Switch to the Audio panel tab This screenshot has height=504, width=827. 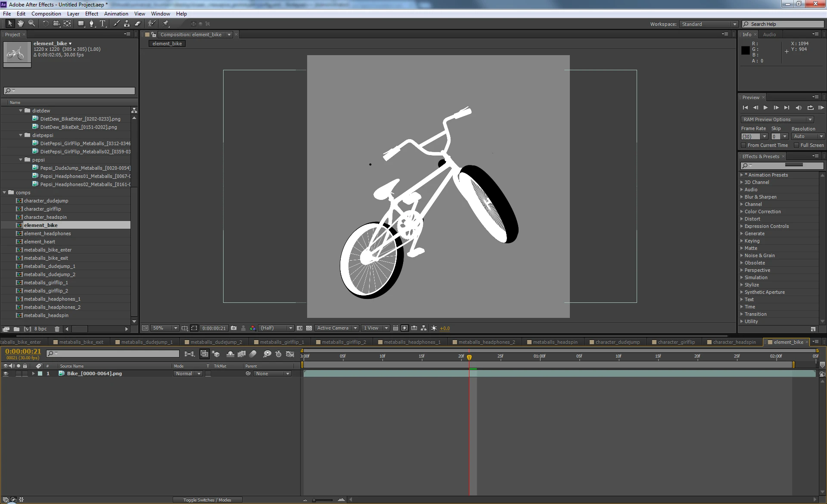769,34
